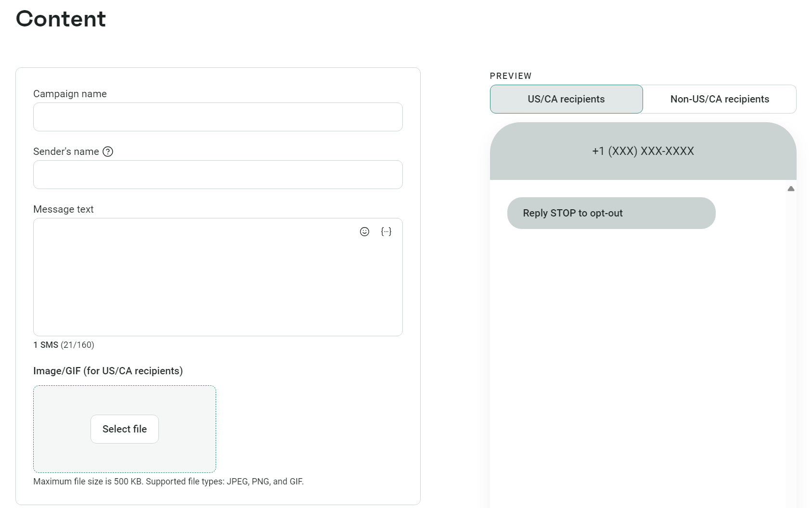
Task: Click the Message text label
Action: coord(63,209)
